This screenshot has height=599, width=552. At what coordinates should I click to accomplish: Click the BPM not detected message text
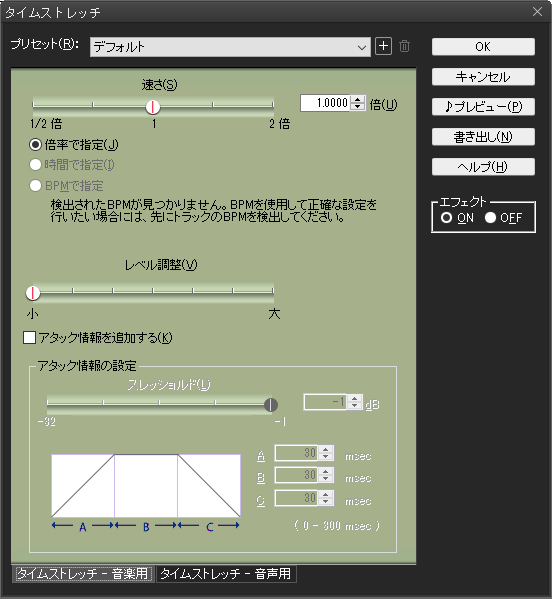click(214, 211)
